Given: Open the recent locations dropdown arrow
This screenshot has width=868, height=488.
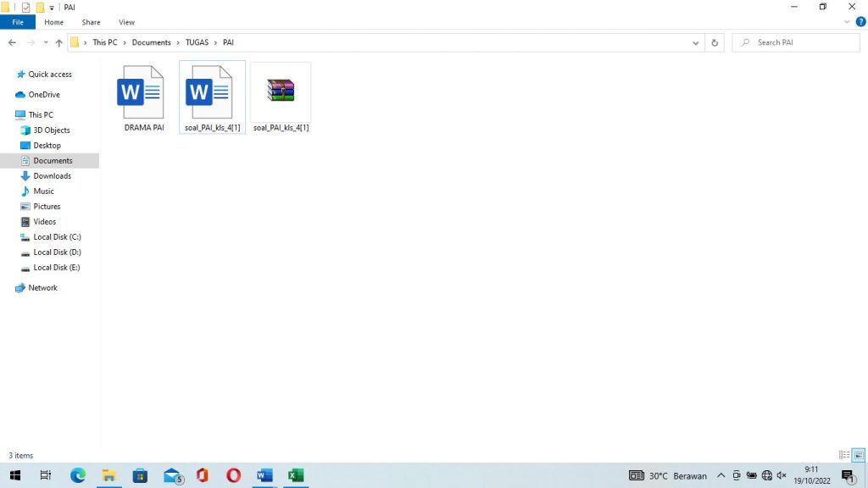Looking at the screenshot, I should (46, 42).
